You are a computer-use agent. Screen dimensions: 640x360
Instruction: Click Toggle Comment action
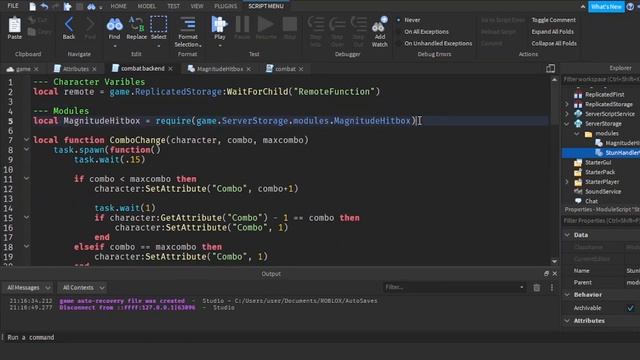[553, 20]
